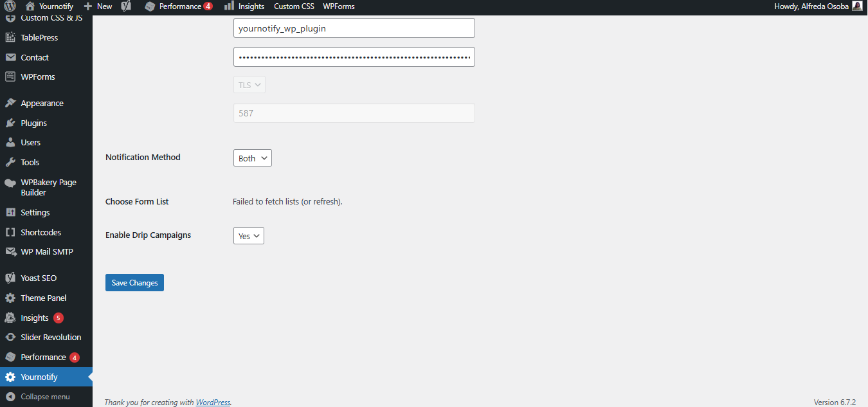
Task: Open Yoast SEO in the sidebar
Action: tap(39, 278)
